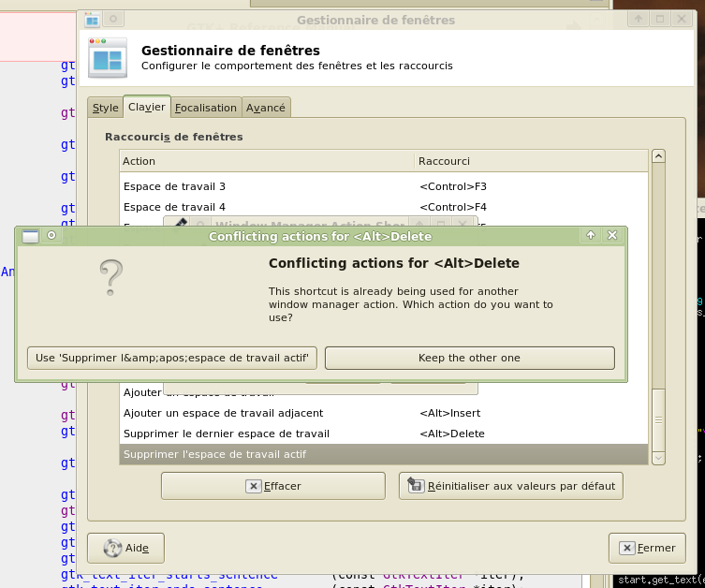
Task: Click the stick icon in Gestionnaire title bar
Action: [x=113, y=19]
